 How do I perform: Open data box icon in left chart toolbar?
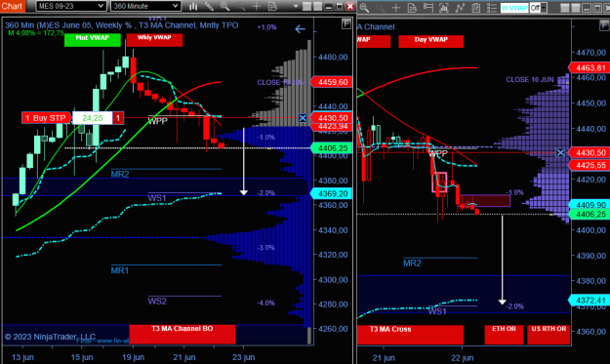point(272,6)
